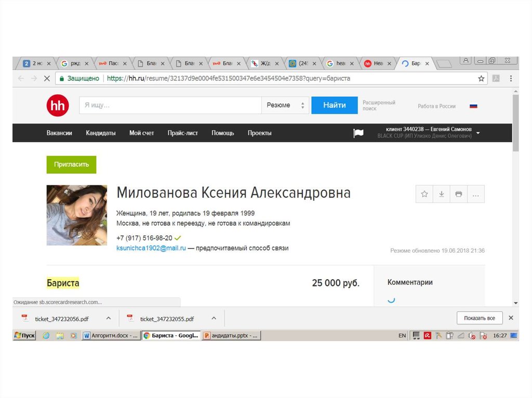Open Chrome menu with three dots
532x398 pixels.
coord(511,78)
